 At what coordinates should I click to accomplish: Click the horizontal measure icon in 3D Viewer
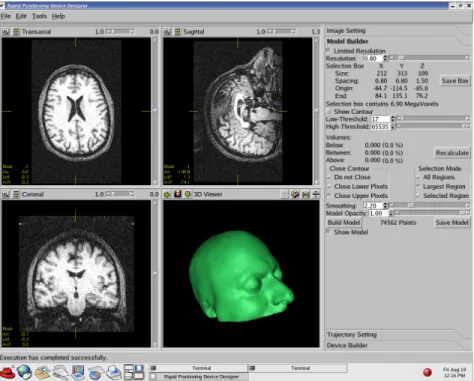point(305,194)
